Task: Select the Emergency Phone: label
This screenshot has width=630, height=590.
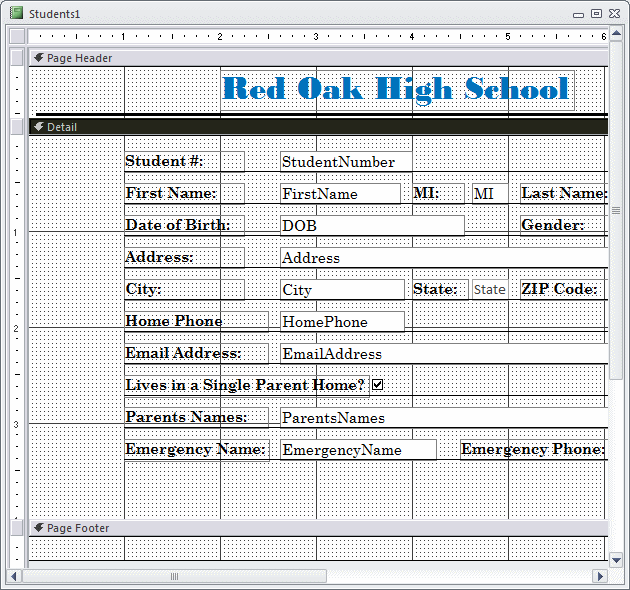Action: click(x=534, y=450)
